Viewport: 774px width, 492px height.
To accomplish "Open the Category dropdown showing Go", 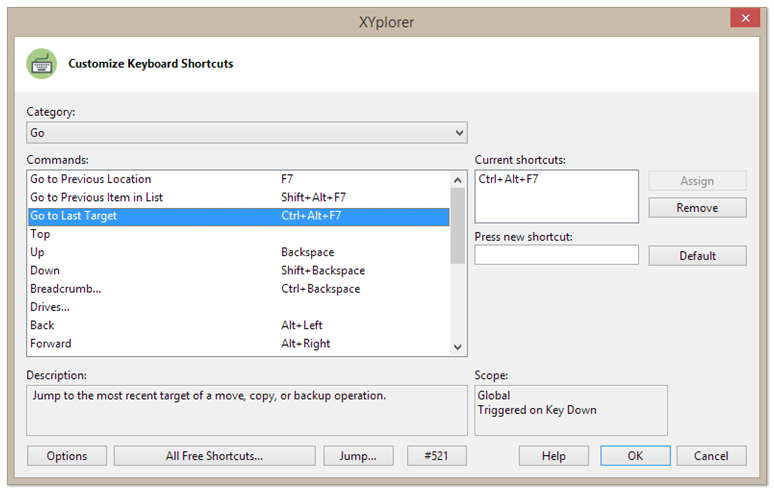I will (x=246, y=133).
